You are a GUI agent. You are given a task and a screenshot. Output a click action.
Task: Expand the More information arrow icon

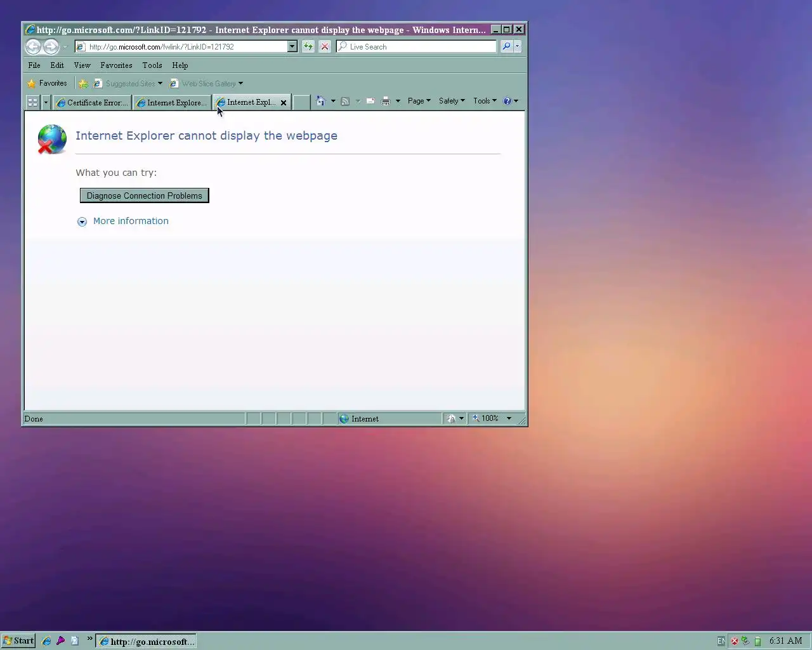pos(82,222)
